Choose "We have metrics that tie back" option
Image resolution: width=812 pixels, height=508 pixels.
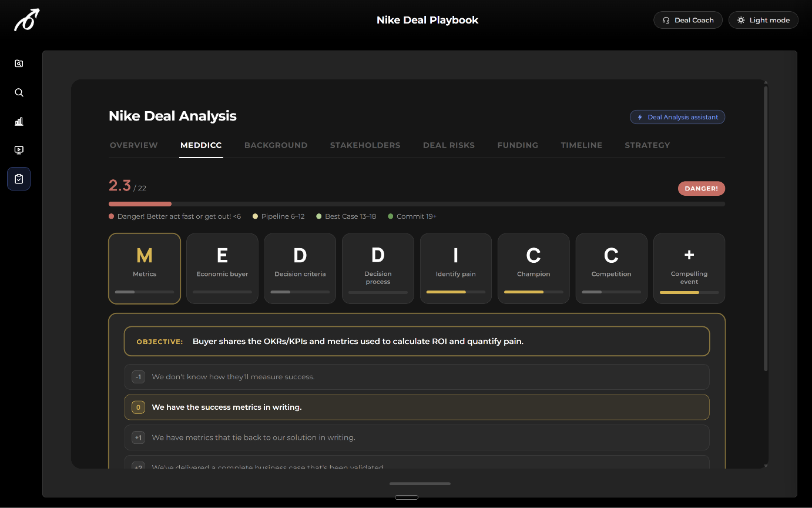pos(417,437)
